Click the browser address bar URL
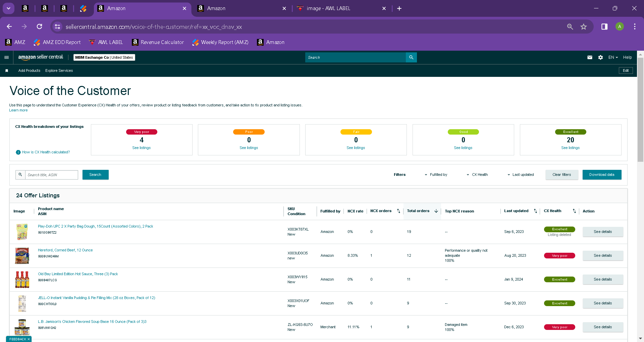 (154, 27)
